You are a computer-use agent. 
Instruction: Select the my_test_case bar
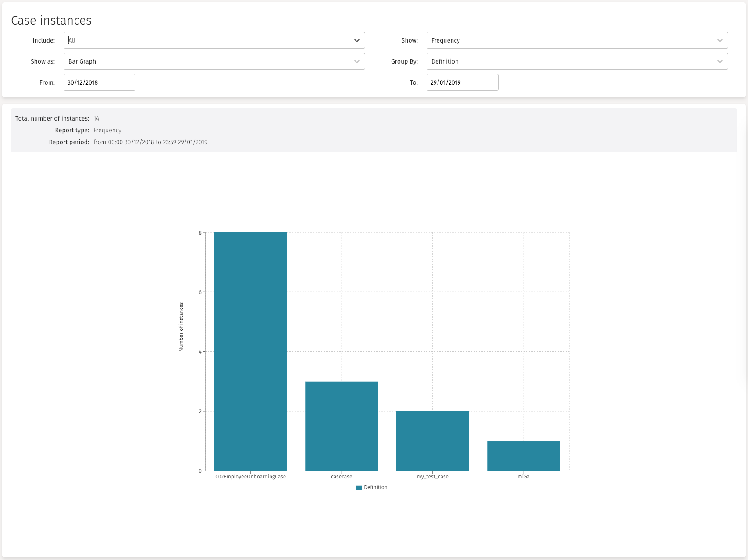(x=432, y=441)
